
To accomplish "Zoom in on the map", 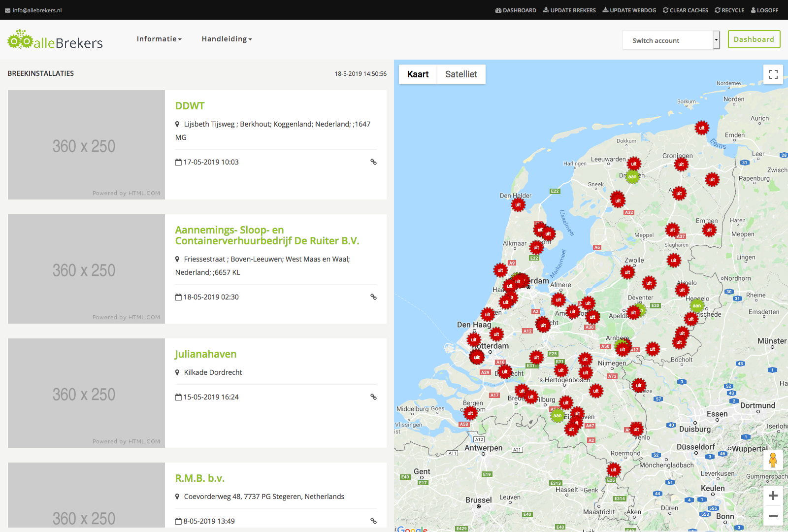I will (773, 496).
